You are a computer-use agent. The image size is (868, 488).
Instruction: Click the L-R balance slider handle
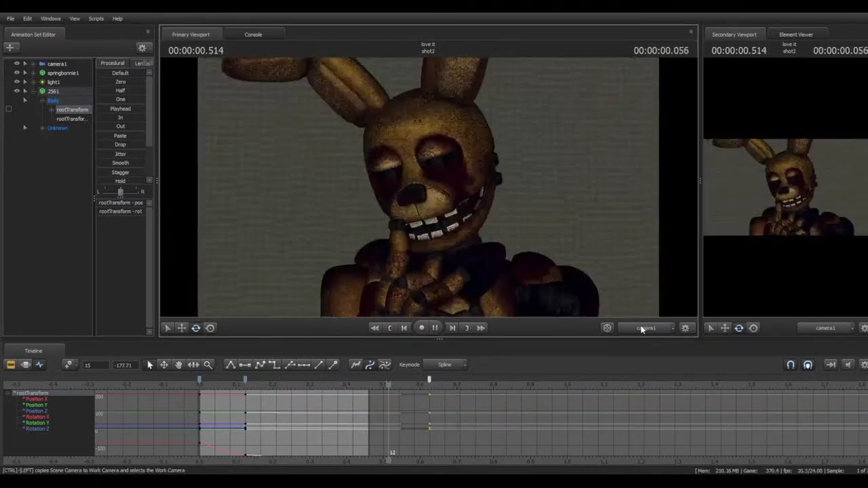[x=121, y=192]
